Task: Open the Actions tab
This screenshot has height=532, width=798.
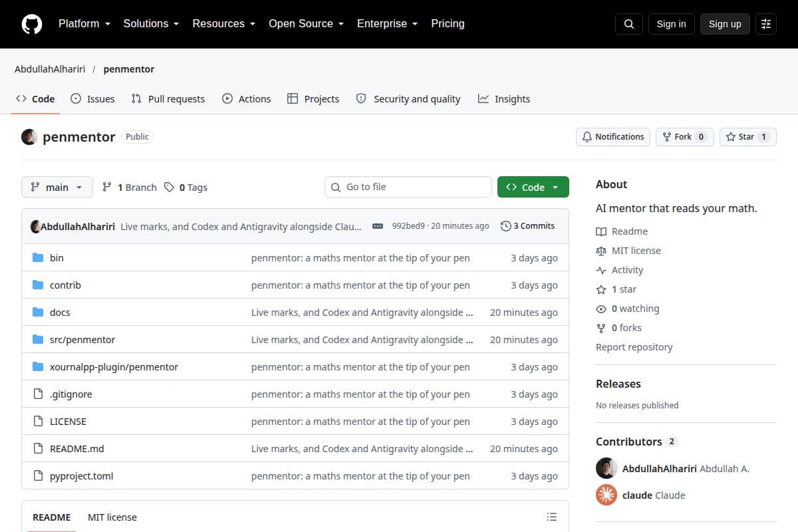Action: point(246,99)
